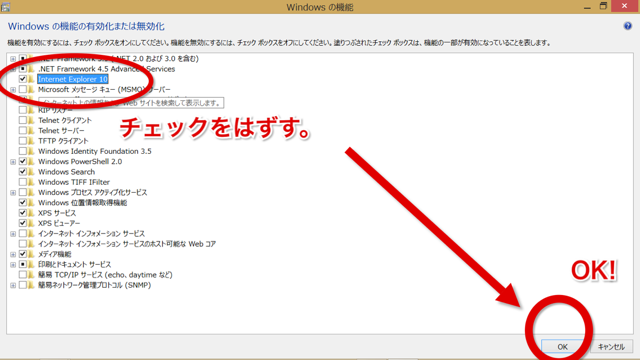Confirm changes with the OK button
640x360 pixels.
click(x=562, y=347)
